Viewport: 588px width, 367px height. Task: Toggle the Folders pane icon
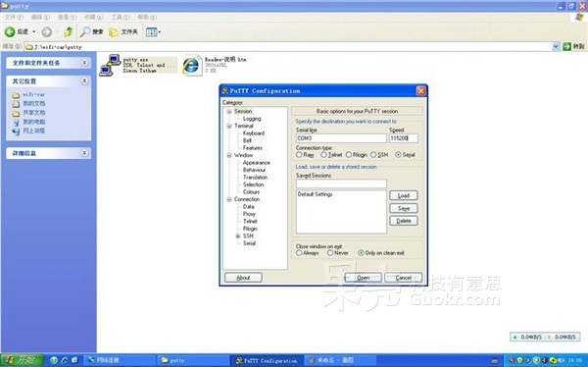click(x=114, y=32)
